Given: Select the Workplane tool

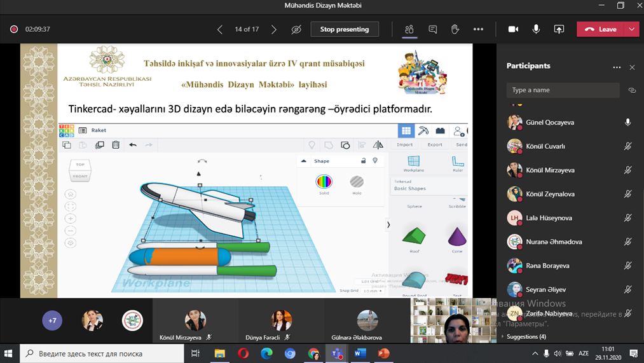Looking at the screenshot, I should tap(414, 163).
